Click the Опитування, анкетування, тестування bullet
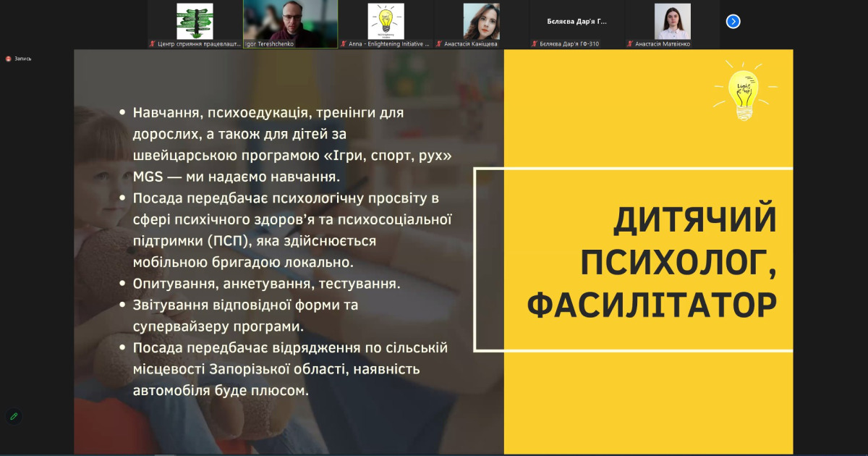The width and height of the screenshot is (868, 456). pyautogui.click(x=266, y=284)
